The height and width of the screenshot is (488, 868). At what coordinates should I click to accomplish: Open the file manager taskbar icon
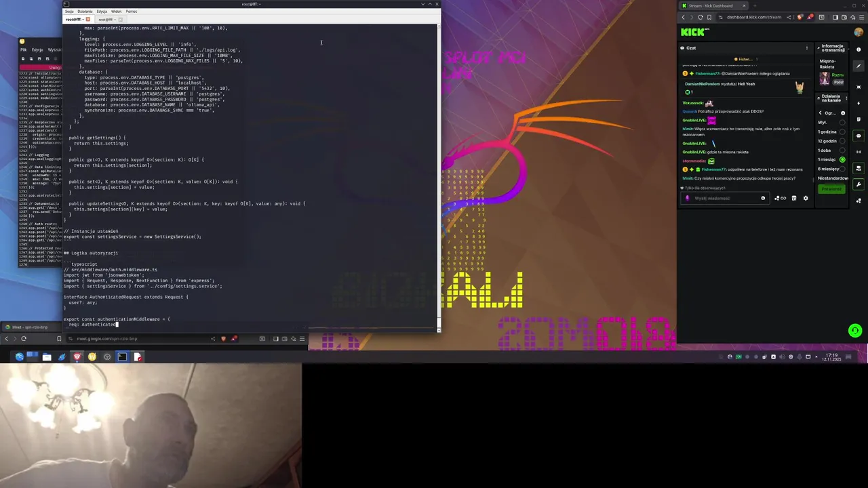pos(47,357)
